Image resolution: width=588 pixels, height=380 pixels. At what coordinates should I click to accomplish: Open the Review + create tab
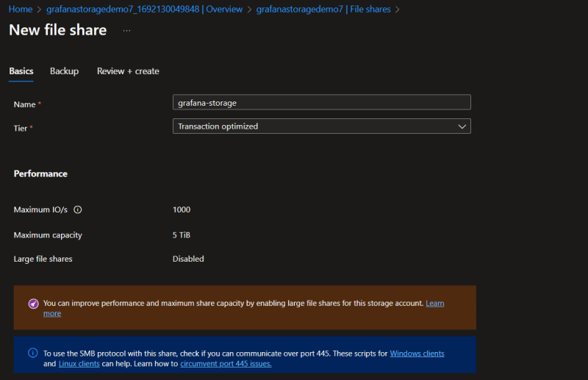click(128, 71)
